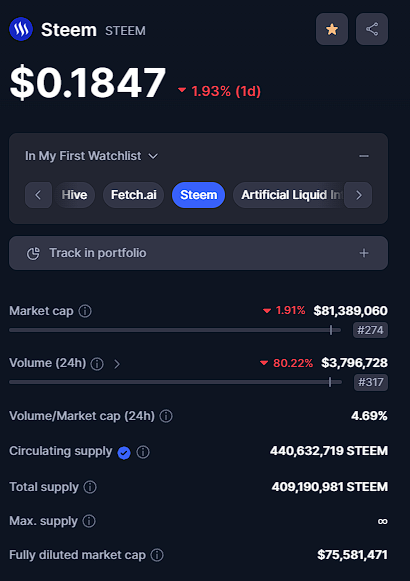Viewport: 410px width, 581px height.
Task: Click the verified badge next to Circulating supply
Action: pos(124,452)
